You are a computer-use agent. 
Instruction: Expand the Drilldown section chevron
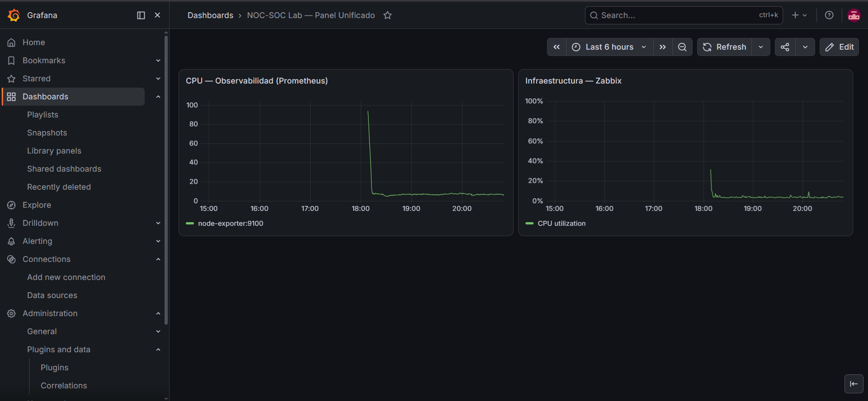point(158,223)
